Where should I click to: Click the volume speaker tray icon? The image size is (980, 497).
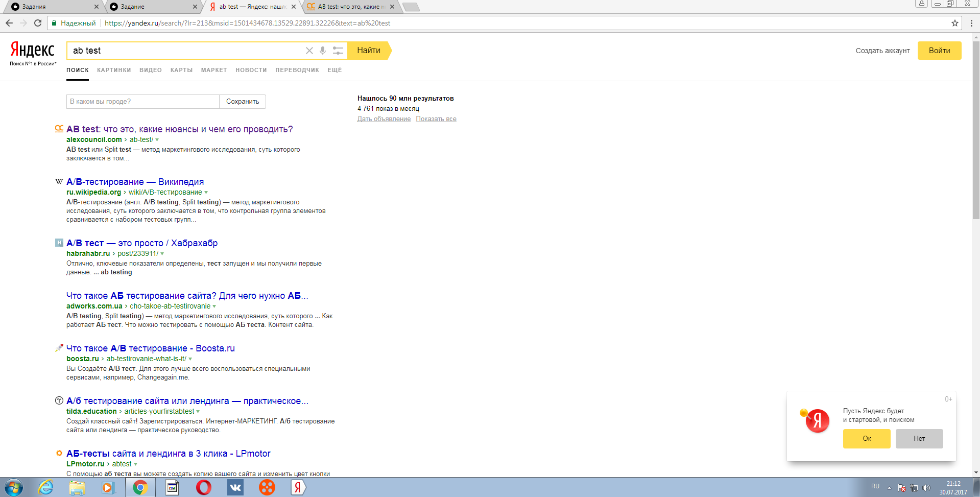click(x=926, y=488)
